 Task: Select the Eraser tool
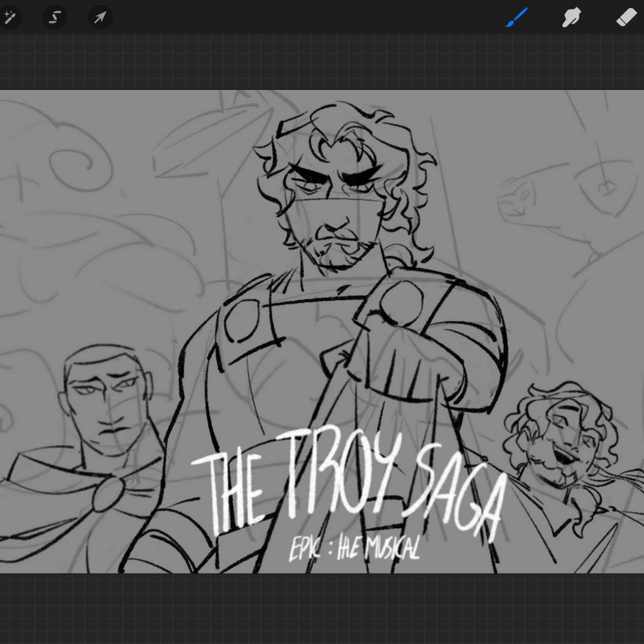[x=626, y=18]
